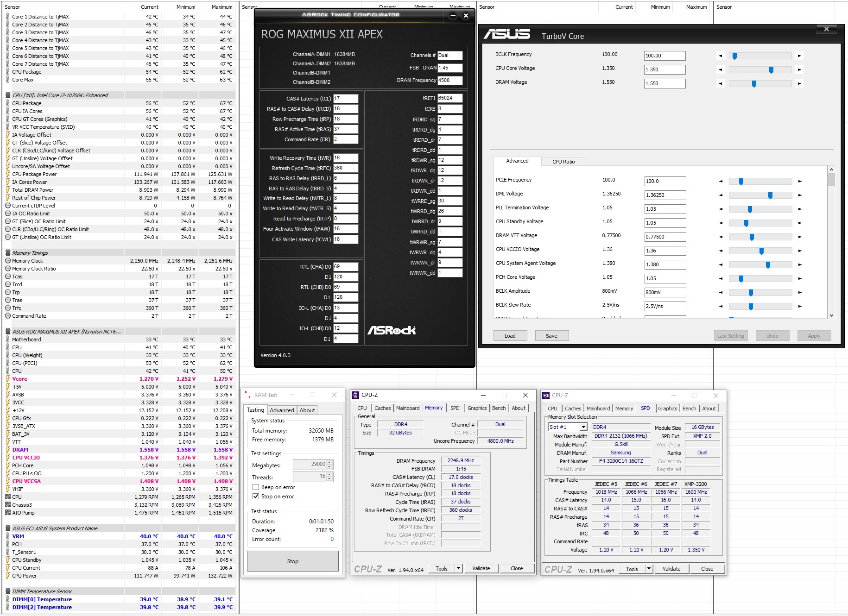
Task: Click the chip icon of ASUS ROG MAXIMUS header
Action: tap(8, 332)
